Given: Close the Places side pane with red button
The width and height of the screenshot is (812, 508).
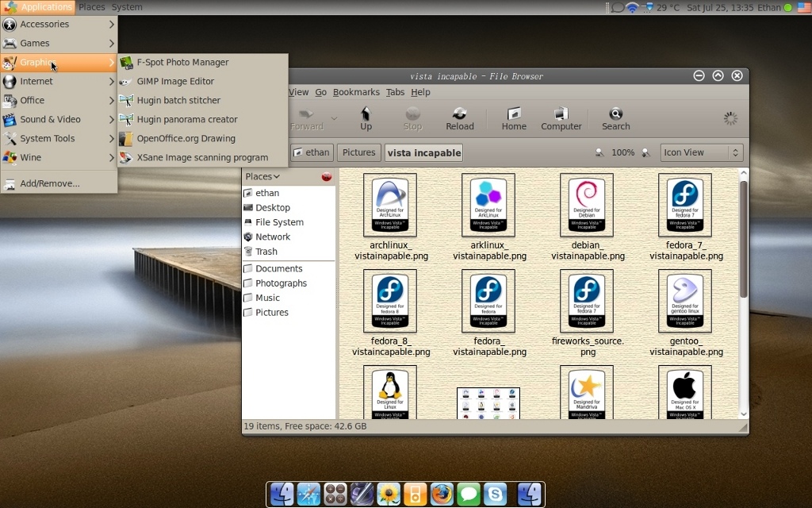Looking at the screenshot, I should pos(326,177).
